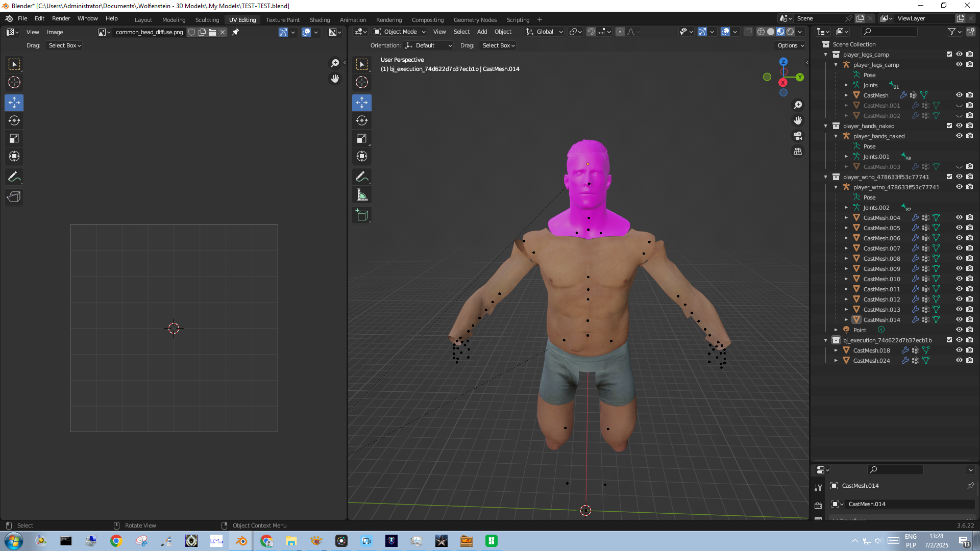
Task: Open Chrome from the taskbar
Action: pyautogui.click(x=116, y=541)
